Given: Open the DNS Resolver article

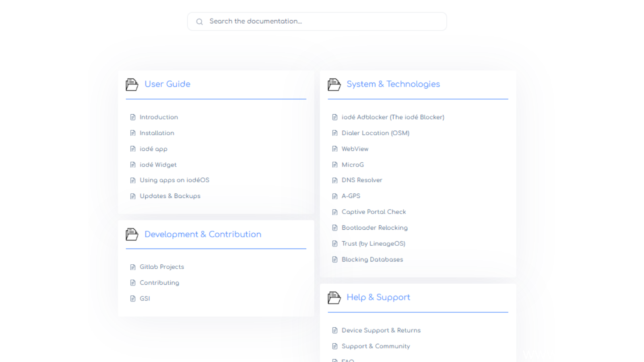Looking at the screenshot, I should click(362, 180).
